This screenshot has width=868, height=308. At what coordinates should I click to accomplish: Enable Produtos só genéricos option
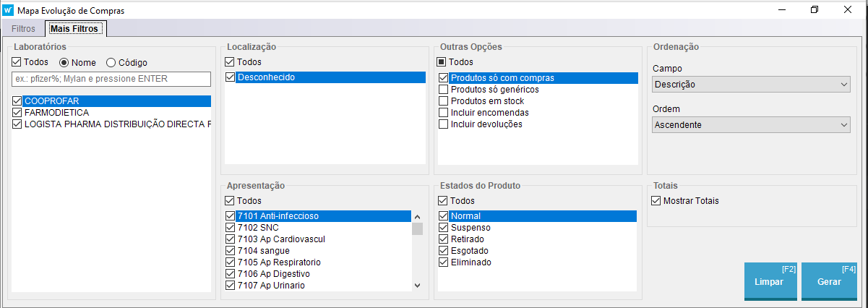[x=444, y=90]
